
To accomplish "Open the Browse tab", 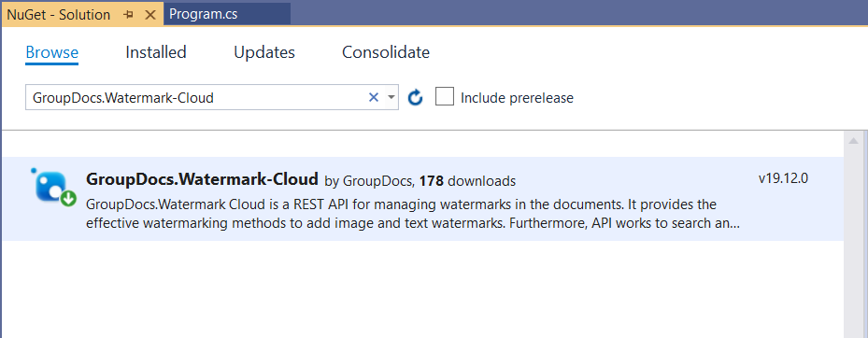I will [52, 52].
